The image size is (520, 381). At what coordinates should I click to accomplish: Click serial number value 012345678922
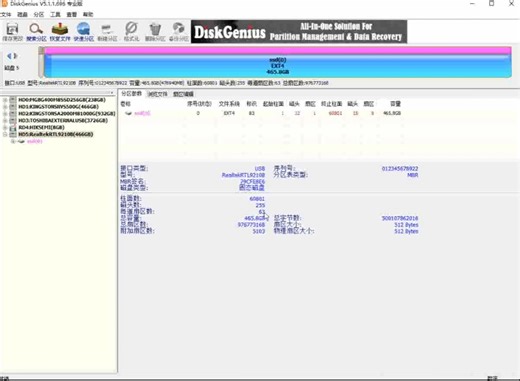pyautogui.click(x=400, y=169)
